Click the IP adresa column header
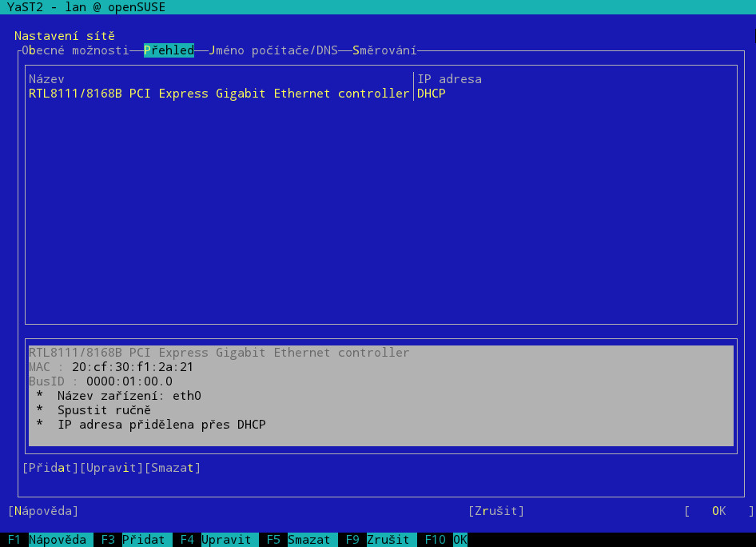The height and width of the screenshot is (547, 756). click(x=449, y=79)
